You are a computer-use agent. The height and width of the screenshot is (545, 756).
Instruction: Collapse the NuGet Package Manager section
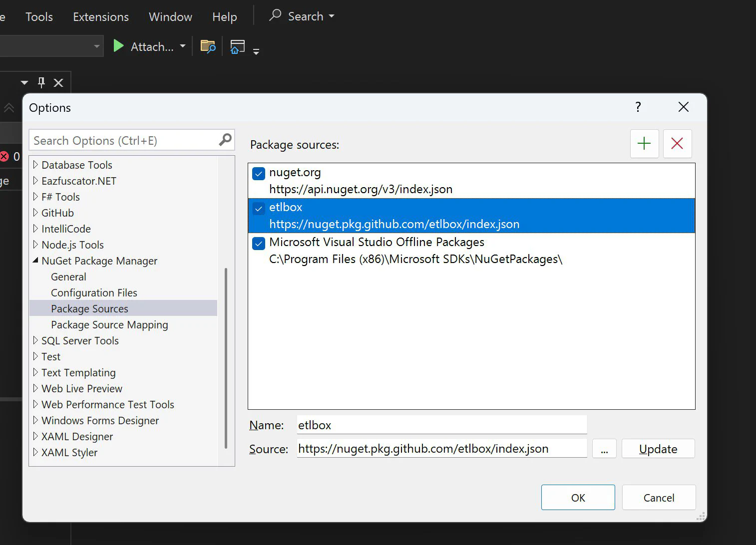pos(35,260)
